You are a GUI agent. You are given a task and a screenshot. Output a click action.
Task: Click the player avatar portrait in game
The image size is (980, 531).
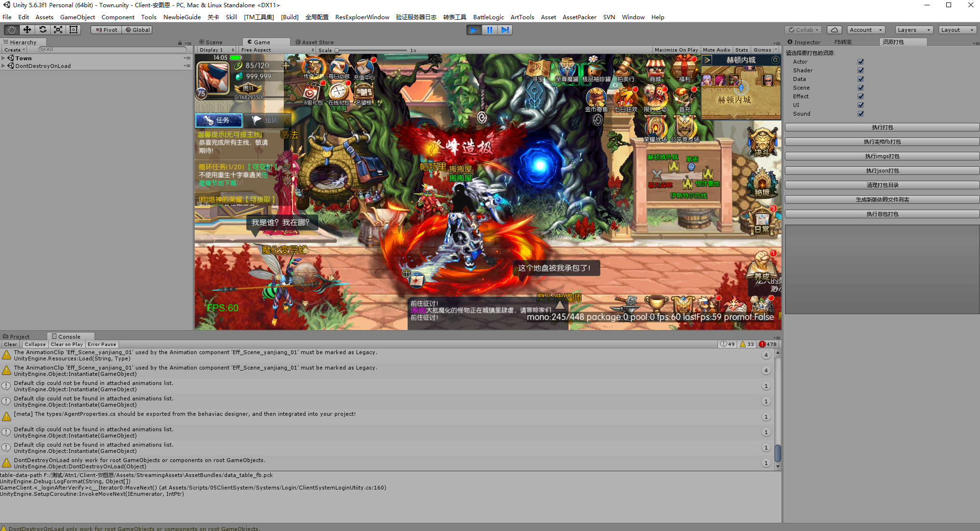pos(212,79)
